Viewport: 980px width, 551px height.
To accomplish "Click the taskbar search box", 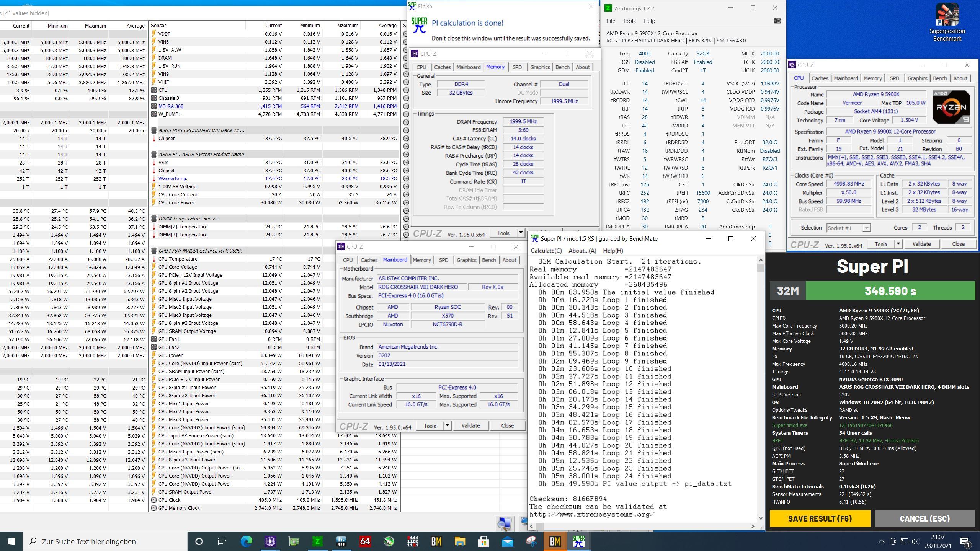I will (x=105, y=541).
